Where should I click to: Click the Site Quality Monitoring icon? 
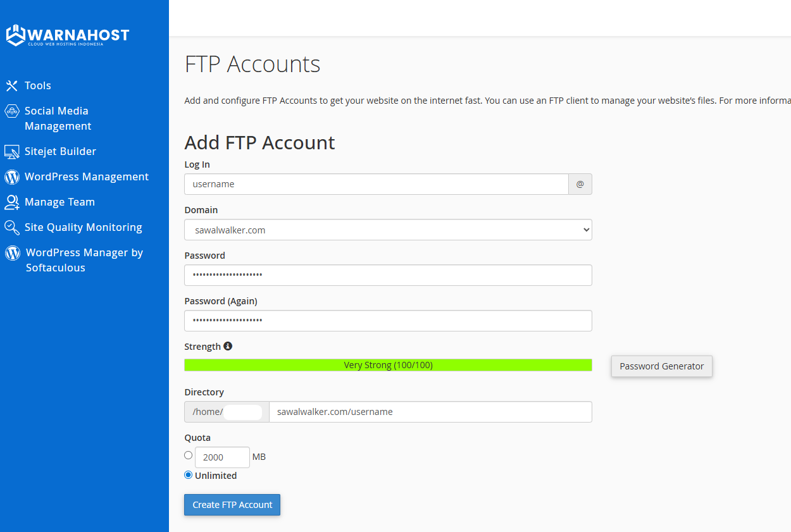click(11, 228)
